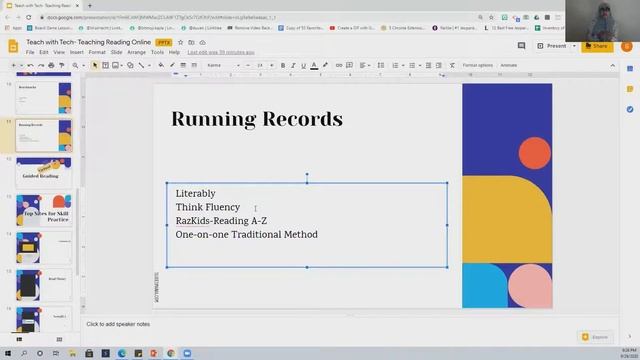Select the arrow Select tool
This screenshot has height=360, width=640.
(95, 65)
